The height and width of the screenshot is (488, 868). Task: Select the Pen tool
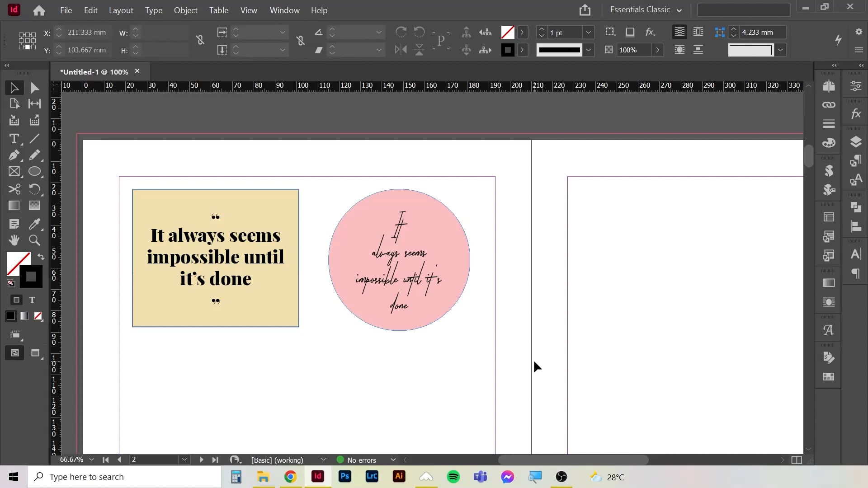(14, 155)
